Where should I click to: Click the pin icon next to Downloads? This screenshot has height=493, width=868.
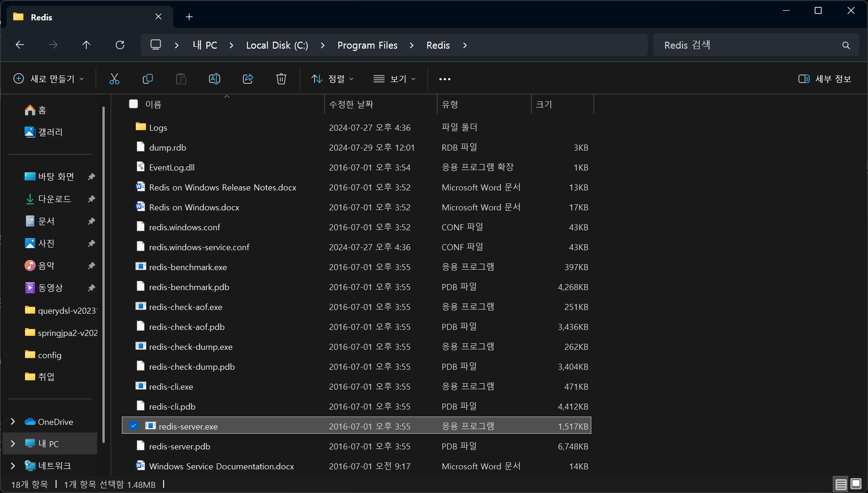point(91,199)
